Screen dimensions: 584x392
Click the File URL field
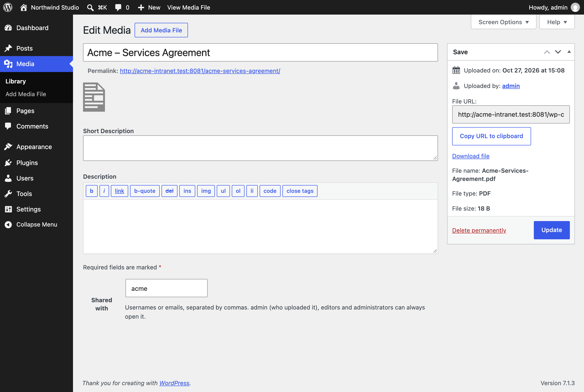(511, 114)
